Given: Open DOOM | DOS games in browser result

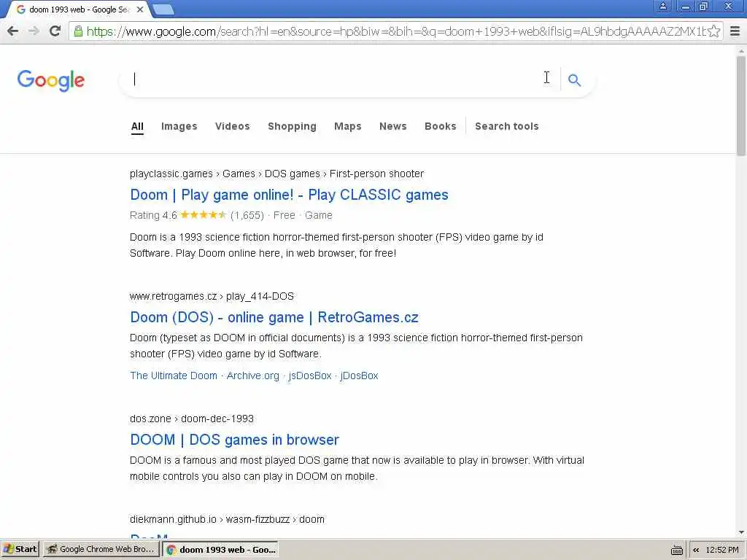Looking at the screenshot, I should tap(234, 440).
